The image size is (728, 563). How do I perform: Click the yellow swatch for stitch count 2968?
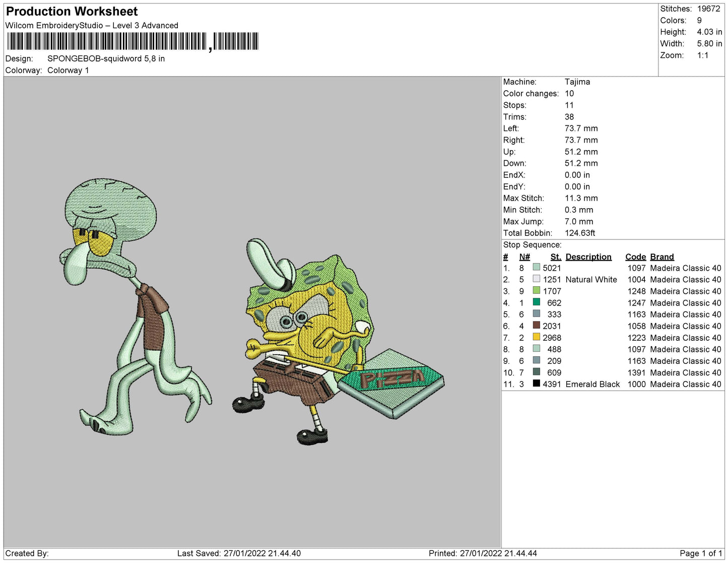pos(536,337)
